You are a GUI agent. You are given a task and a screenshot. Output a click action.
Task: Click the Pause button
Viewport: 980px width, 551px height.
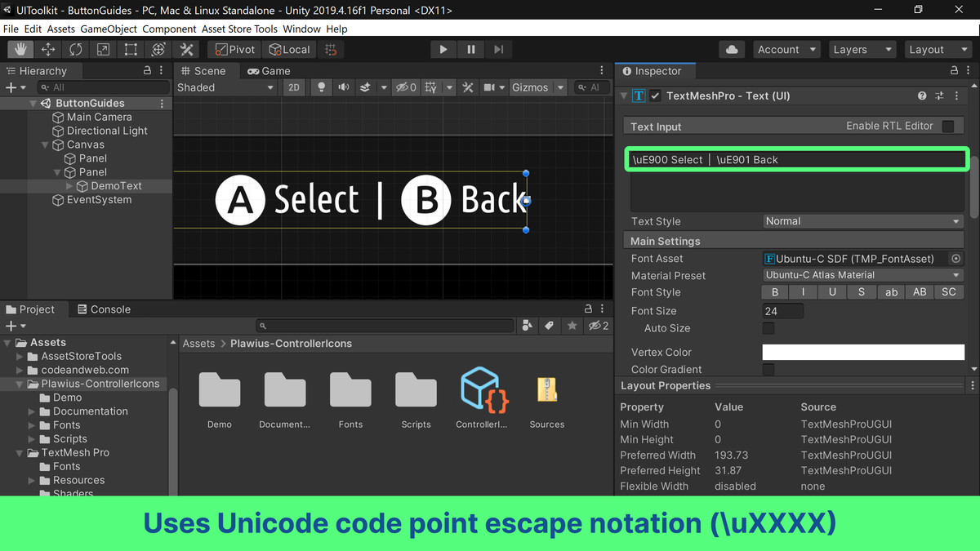(471, 50)
